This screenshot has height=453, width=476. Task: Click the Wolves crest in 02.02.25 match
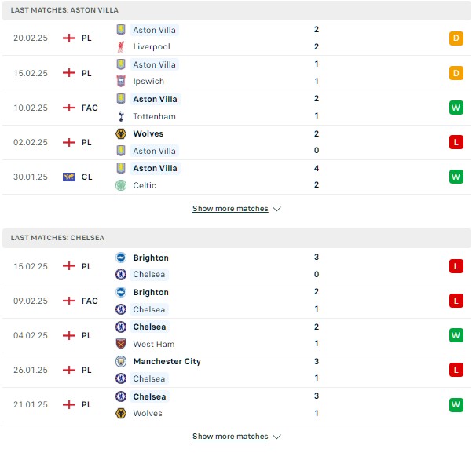[x=121, y=133]
